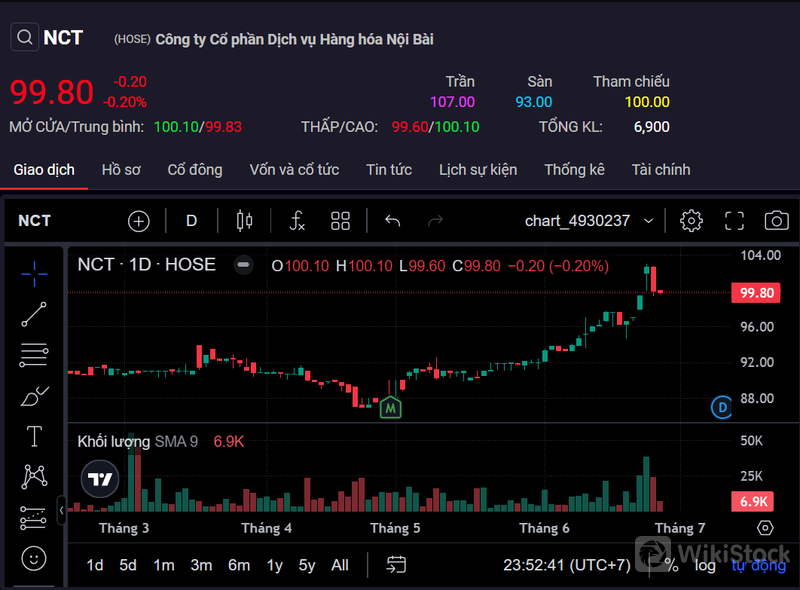Open the Tài chính tab
This screenshot has width=800, height=590.
[661, 170]
